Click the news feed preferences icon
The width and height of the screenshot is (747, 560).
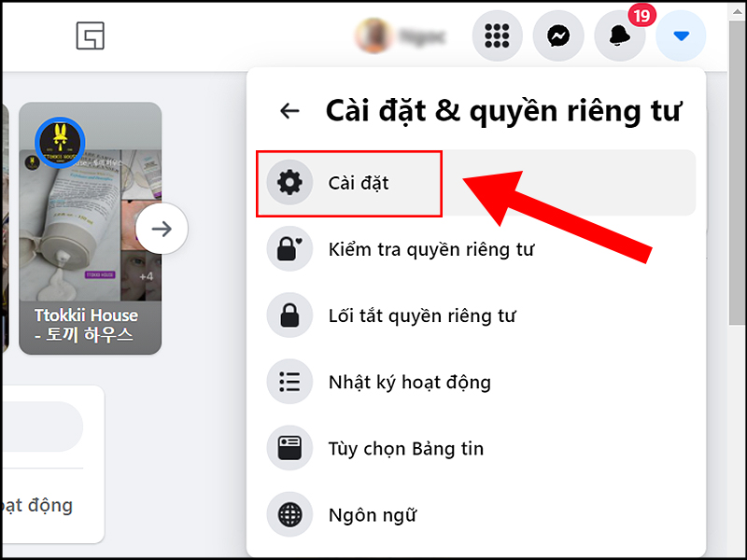(x=289, y=448)
